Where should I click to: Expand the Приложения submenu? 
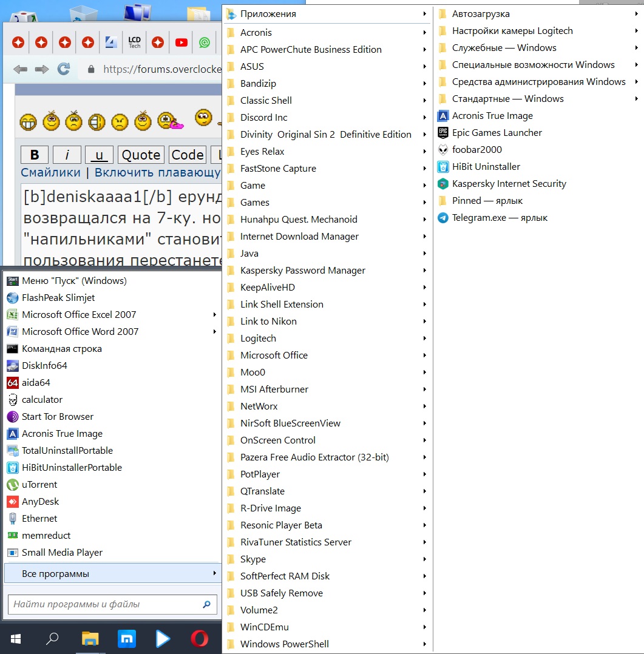tap(328, 14)
